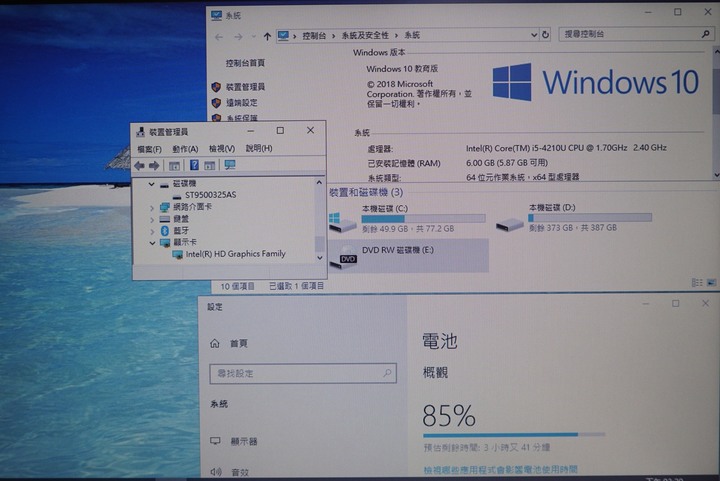Open the 動作(A) menu in Device Manager
This screenshot has height=481, width=720.
[x=185, y=149]
